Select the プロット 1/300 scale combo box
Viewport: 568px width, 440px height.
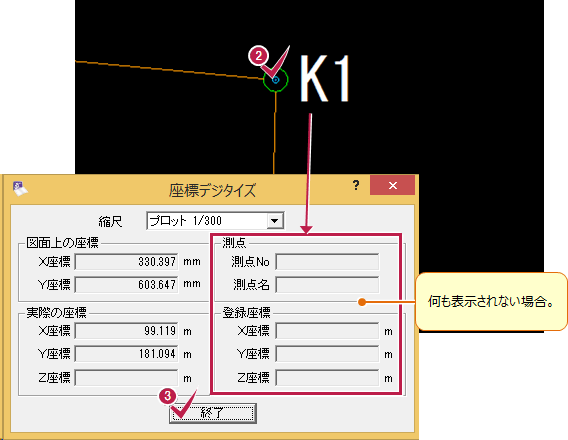coord(215,221)
